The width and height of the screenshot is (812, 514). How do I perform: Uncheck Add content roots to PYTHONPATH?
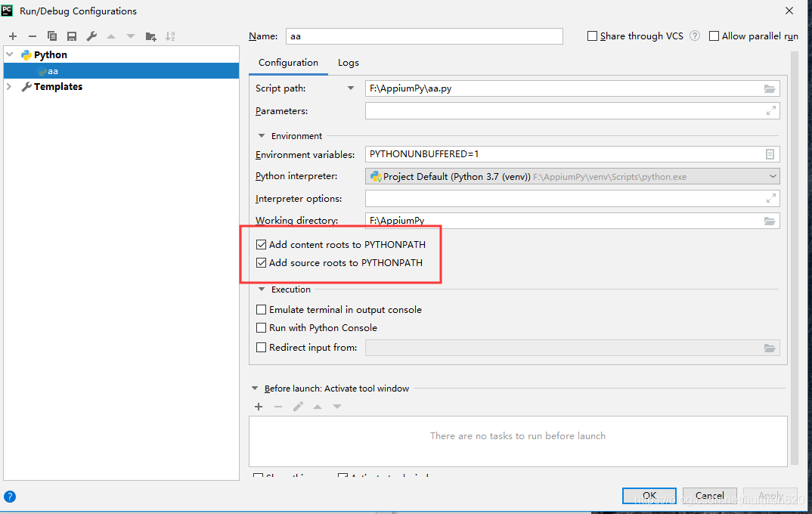tap(261, 244)
